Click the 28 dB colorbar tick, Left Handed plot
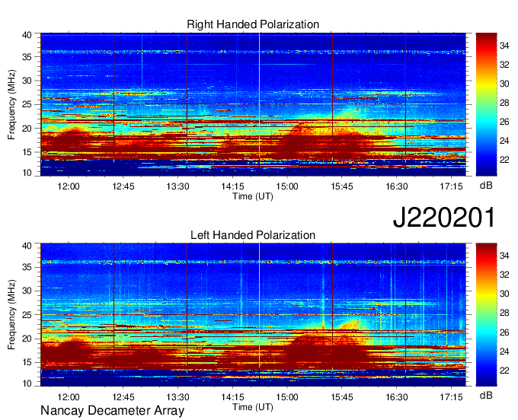The height and width of the screenshot is (420, 518). (x=504, y=313)
